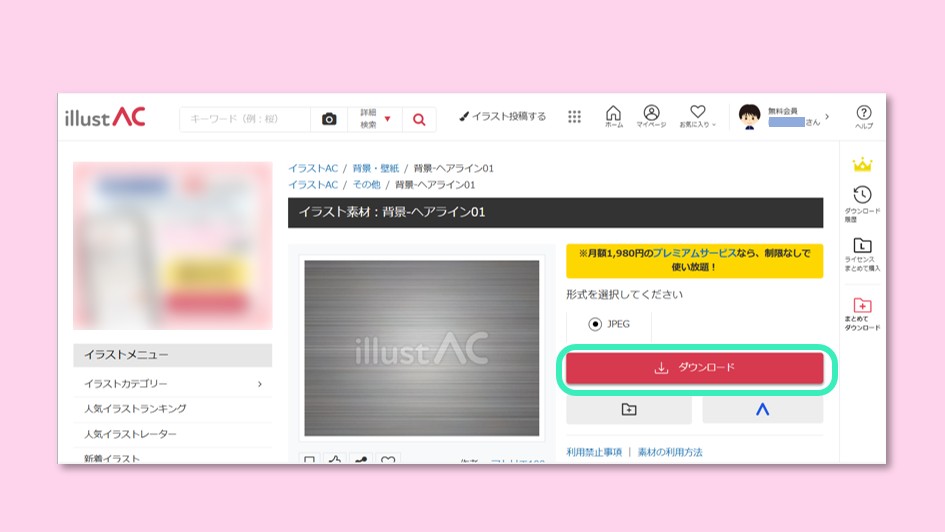Focus the keyword search field
The height and width of the screenshot is (532, 945).
point(245,119)
